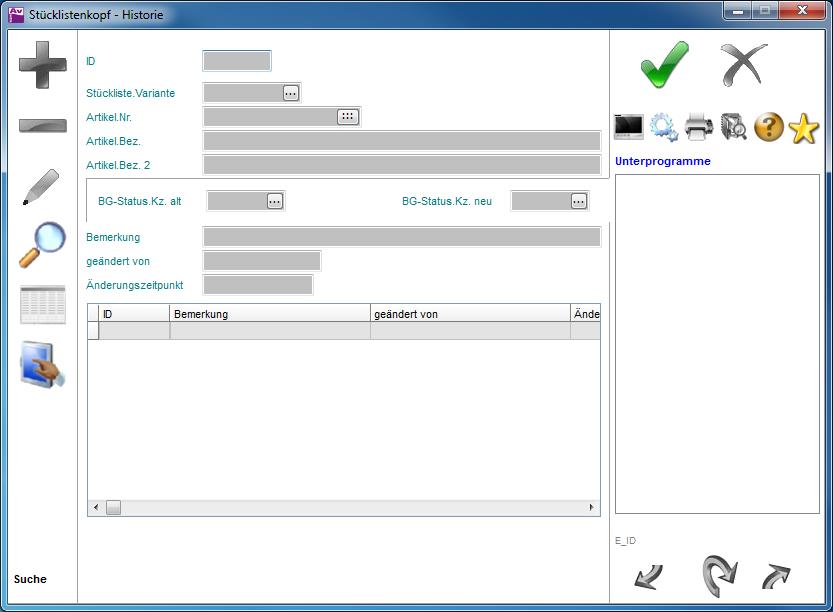833x612 pixels.
Task: Click the table's horizontal scrollbar right arrow
Action: point(591,508)
